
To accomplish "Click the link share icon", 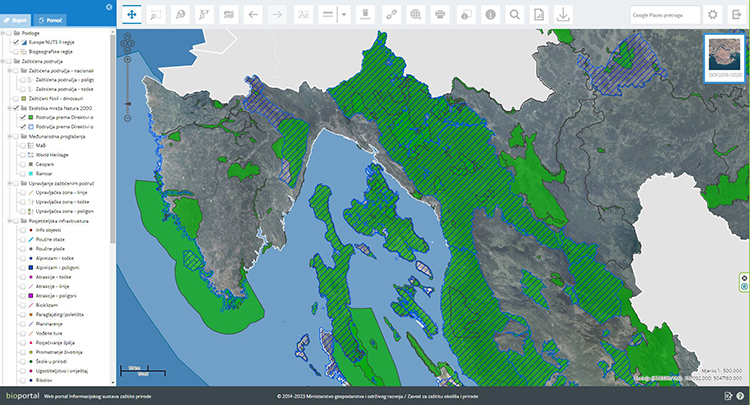I will pos(390,14).
